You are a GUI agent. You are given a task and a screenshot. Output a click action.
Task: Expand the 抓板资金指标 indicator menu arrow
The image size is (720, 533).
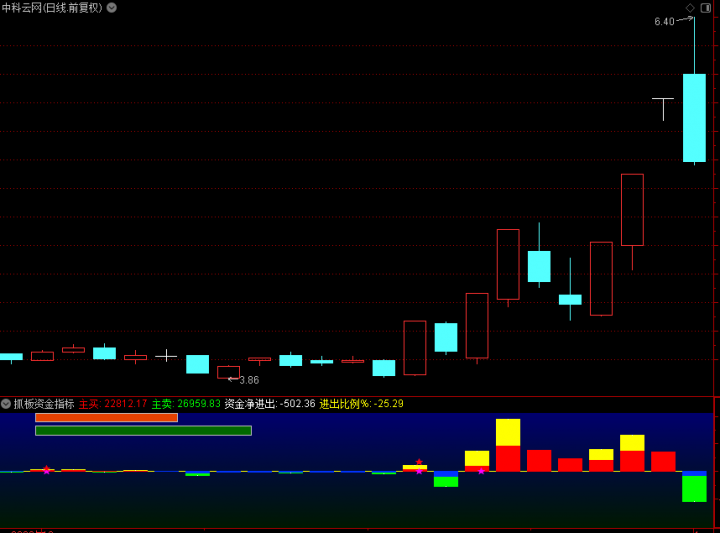pyautogui.click(x=6, y=404)
